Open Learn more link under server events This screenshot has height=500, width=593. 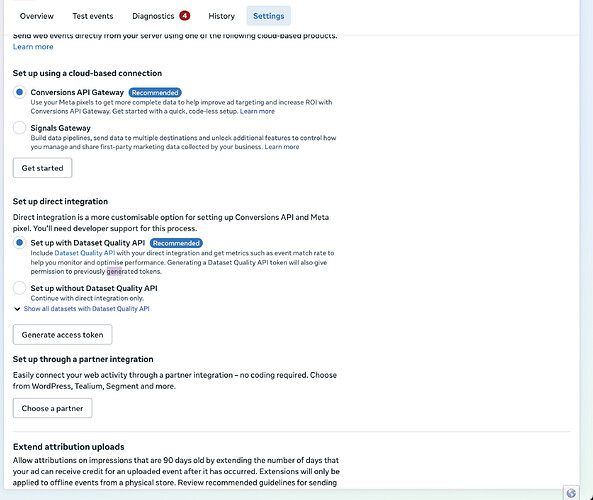pyautogui.click(x=33, y=47)
